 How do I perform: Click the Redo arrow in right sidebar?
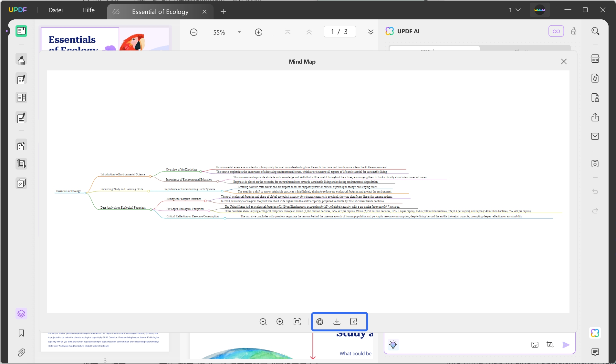pos(595,211)
